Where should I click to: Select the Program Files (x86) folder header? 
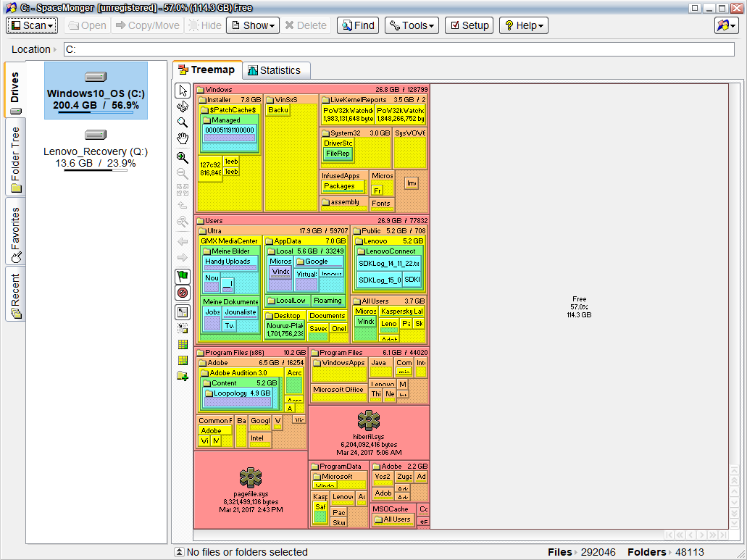click(x=251, y=353)
